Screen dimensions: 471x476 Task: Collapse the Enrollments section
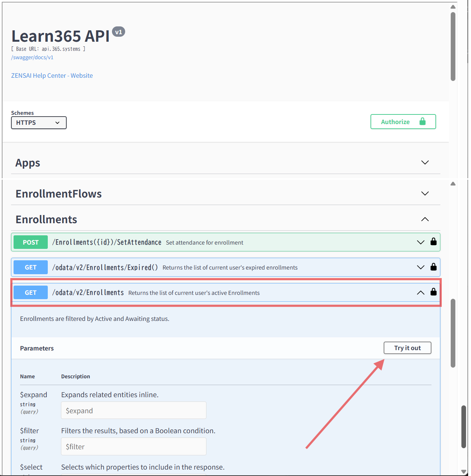click(425, 219)
